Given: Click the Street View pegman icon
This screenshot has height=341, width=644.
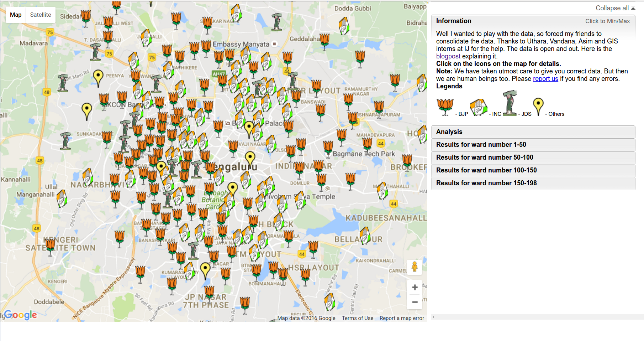Looking at the screenshot, I should [415, 267].
